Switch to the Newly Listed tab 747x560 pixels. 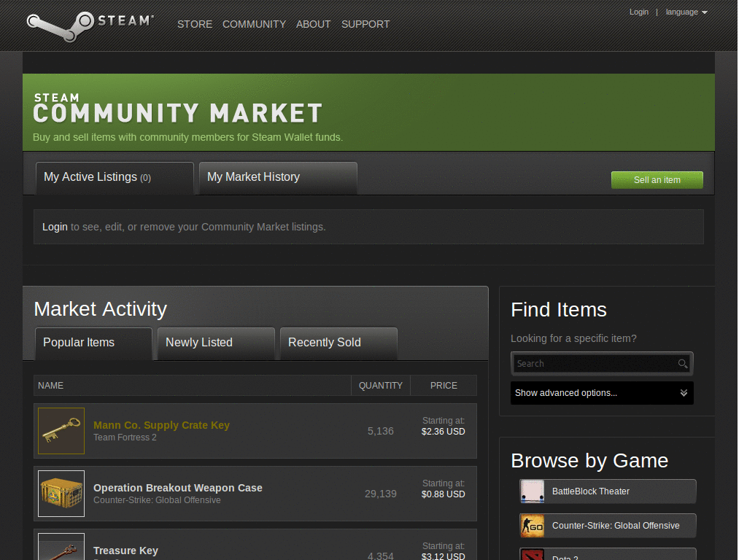coord(198,342)
